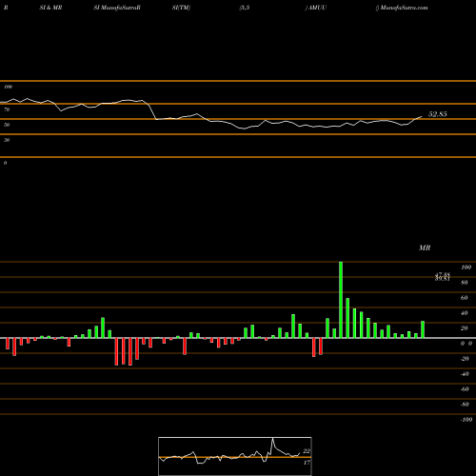Click the MR label above the bar chart
This screenshot has width=476, height=476.
coord(425,248)
